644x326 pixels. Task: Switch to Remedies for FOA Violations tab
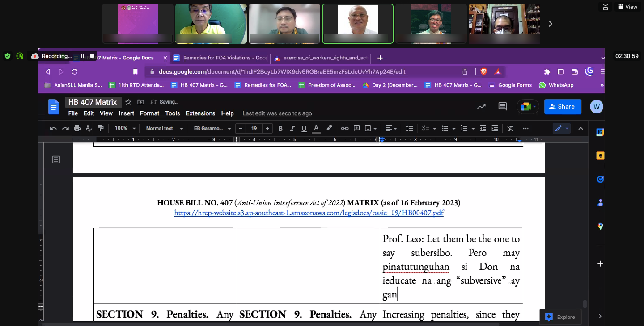[221, 58]
